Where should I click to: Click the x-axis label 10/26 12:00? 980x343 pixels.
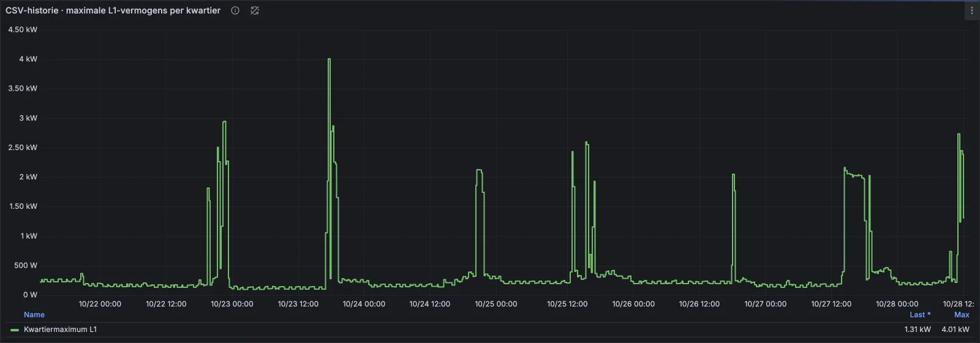pyautogui.click(x=699, y=304)
